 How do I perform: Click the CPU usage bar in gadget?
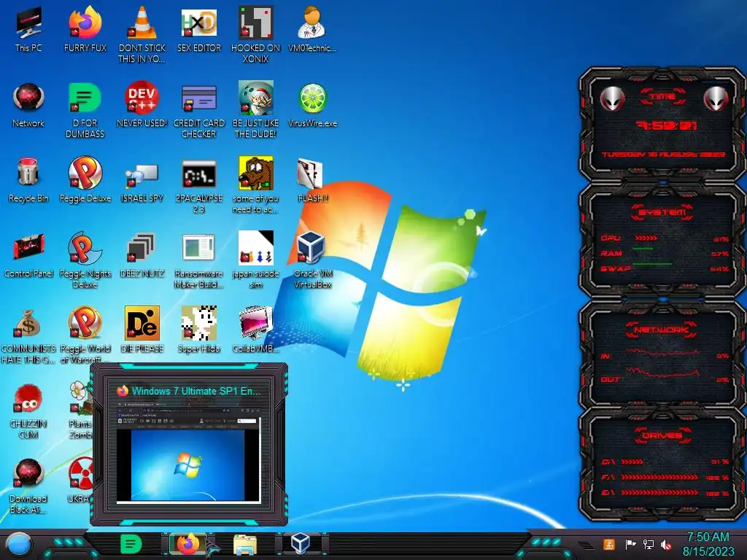tap(646, 238)
